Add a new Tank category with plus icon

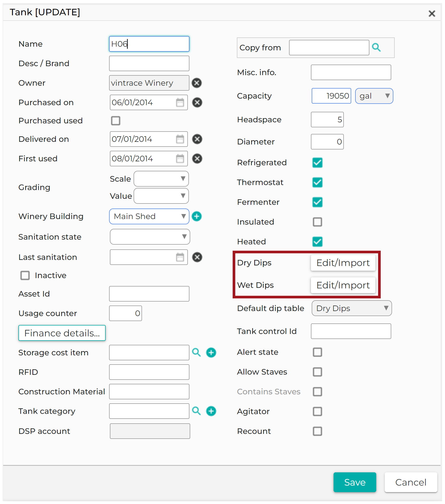pos(211,411)
